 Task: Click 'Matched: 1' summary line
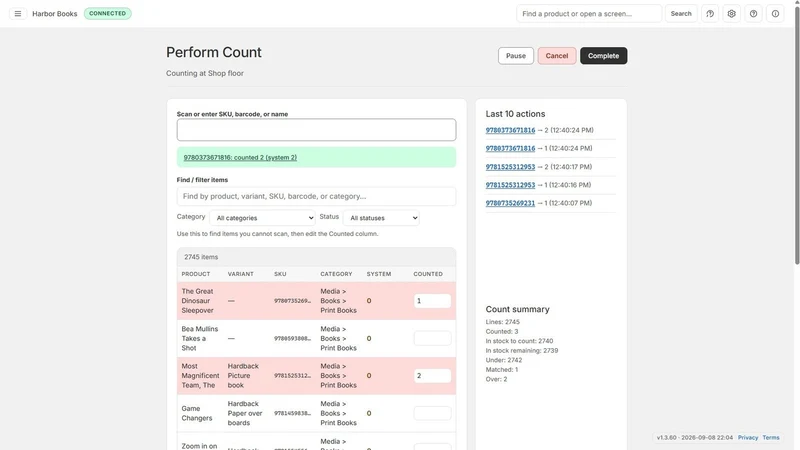click(502, 369)
